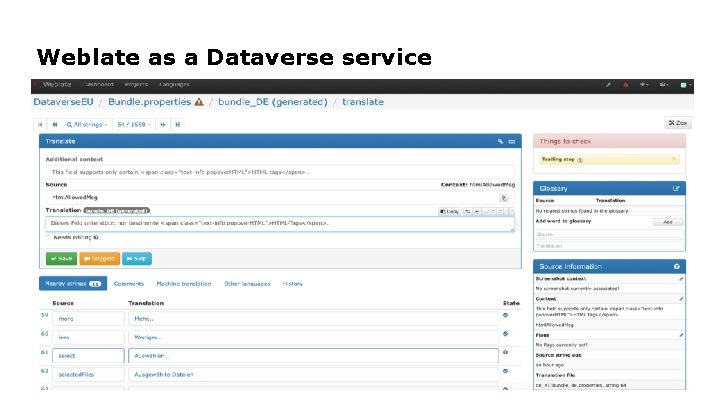Open the Languages menu item

[174, 84]
